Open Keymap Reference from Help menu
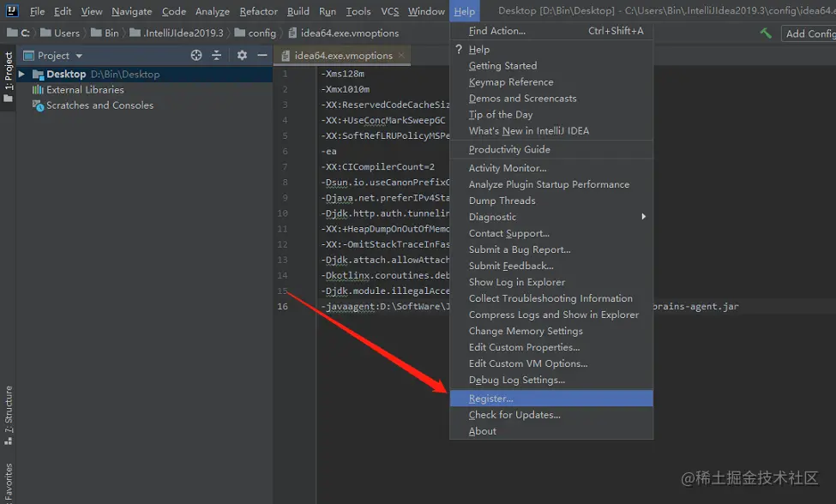The height and width of the screenshot is (504, 836). pyautogui.click(x=551, y=82)
